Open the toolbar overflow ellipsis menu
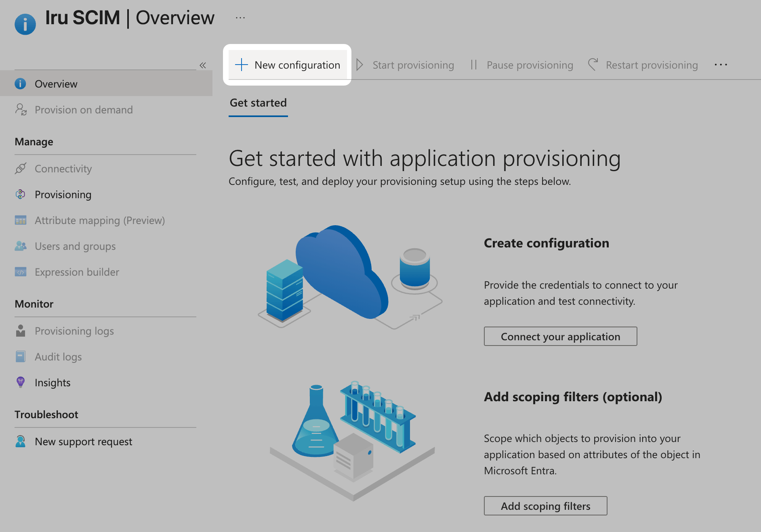The image size is (761, 532). coord(721,65)
